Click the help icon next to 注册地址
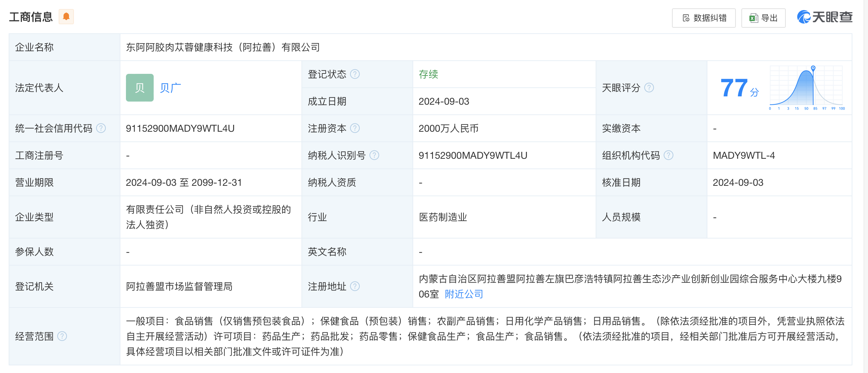Image resolution: width=868 pixels, height=373 pixels. pyautogui.click(x=355, y=286)
